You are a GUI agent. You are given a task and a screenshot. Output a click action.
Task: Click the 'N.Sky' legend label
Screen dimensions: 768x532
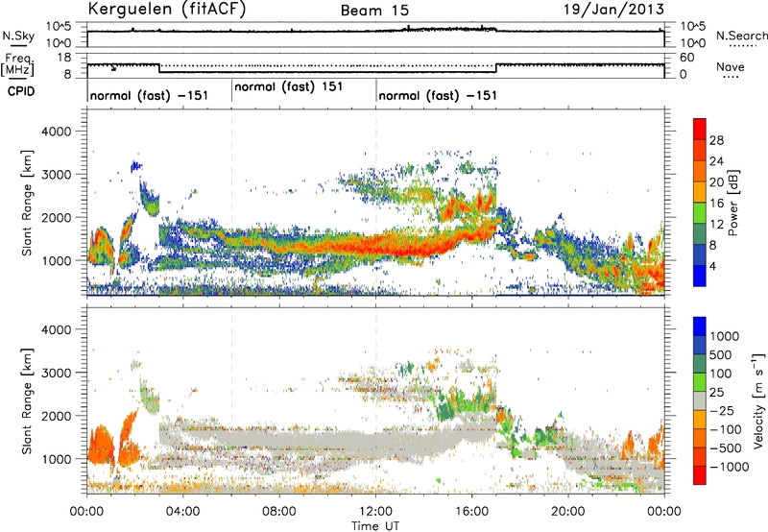click(18, 36)
